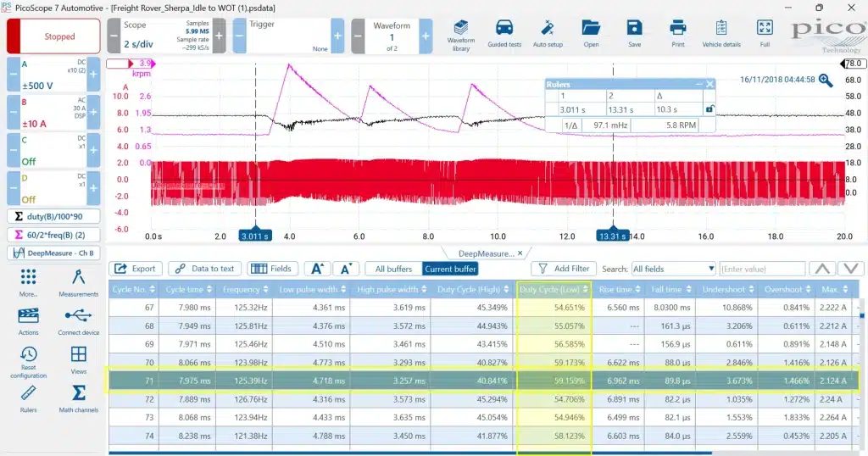The image size is (868, 456).
Task: Click the 3.011 s ruler handle
Action: [255, 236]
